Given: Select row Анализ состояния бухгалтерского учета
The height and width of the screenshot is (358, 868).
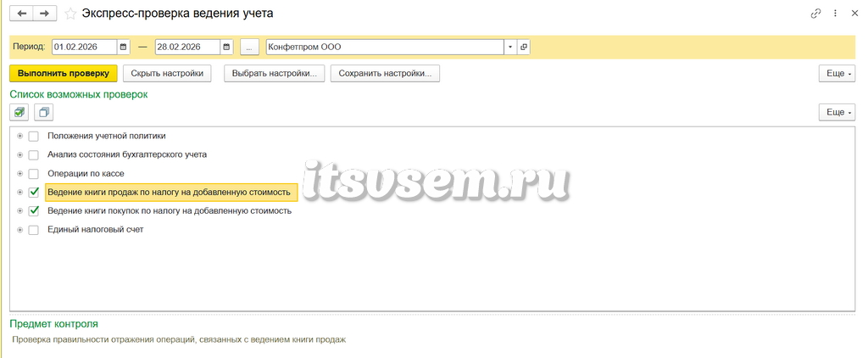Looking at the screenshot, I should click(127, 154).
